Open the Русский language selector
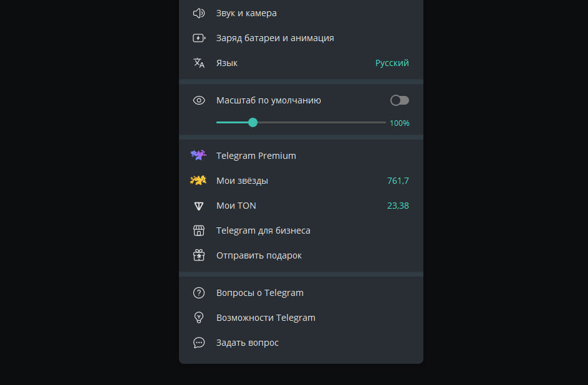 coord(392,63)
